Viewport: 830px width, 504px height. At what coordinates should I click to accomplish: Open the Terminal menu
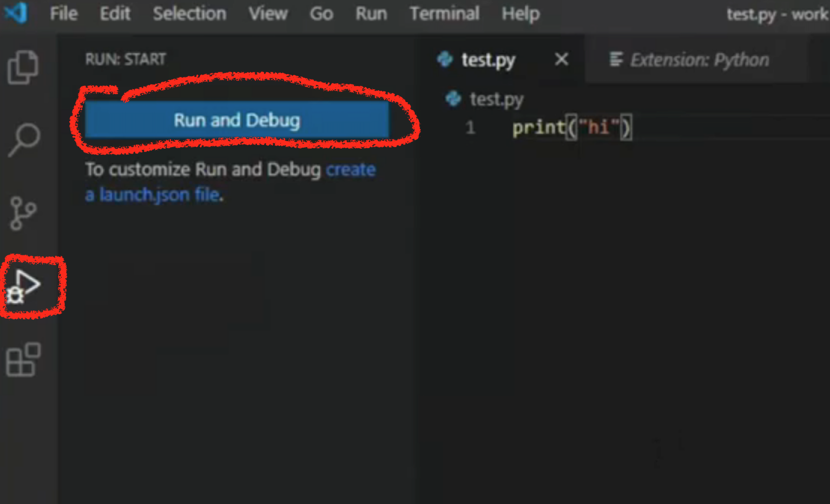pos(444,14)
